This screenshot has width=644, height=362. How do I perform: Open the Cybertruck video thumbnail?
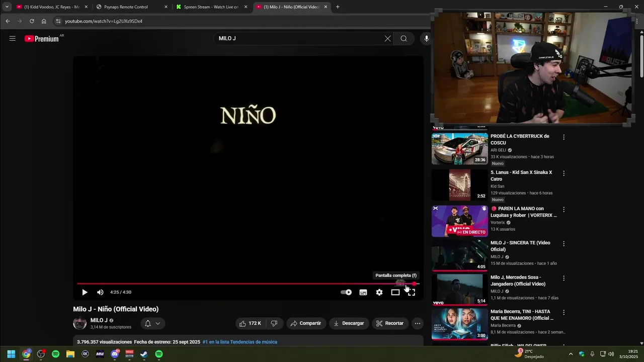(460, 149)
